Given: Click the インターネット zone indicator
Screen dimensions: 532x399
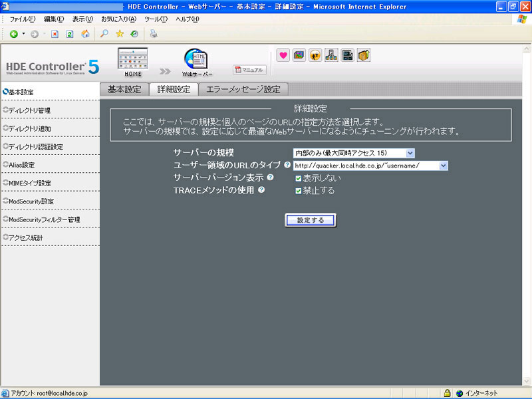Looking at the screenshot, I should pyautogui.click(x=477, y=393).
